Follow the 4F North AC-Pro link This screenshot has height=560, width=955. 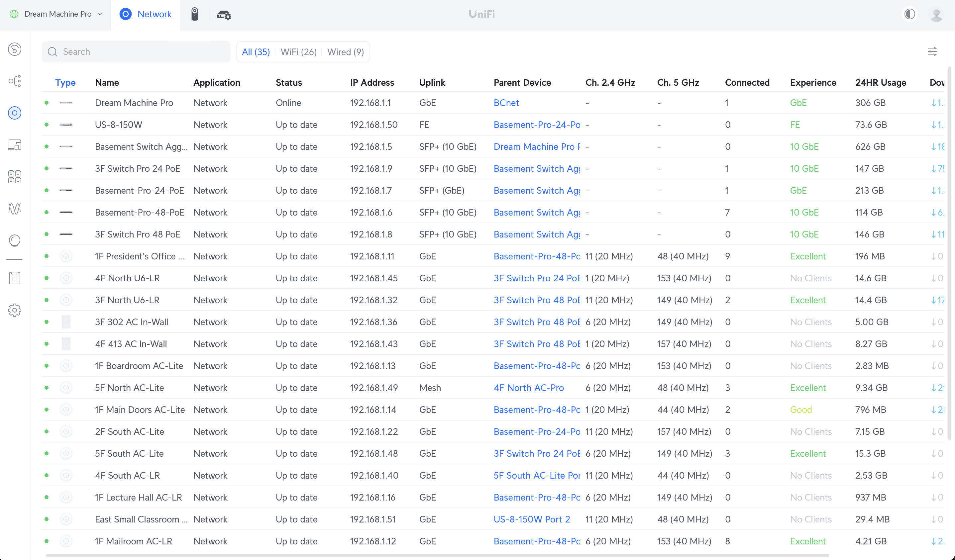click(528, 388)
